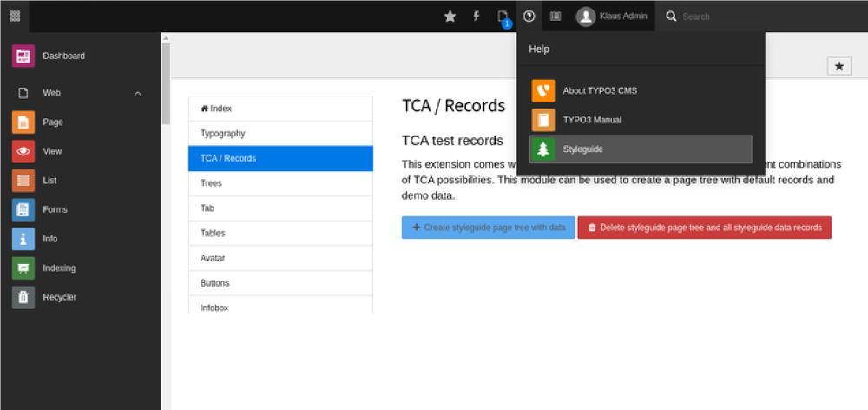This screenshot has width=868, height=410.
Task: Select Styleguide in Help menu
Action: coord(641,149)
